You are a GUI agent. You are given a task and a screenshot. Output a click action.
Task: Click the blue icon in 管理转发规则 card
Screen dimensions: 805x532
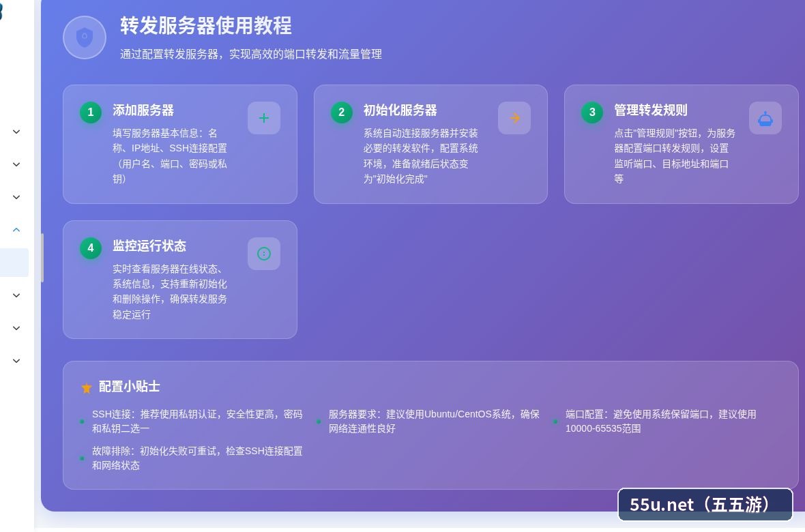pos(765,118)
